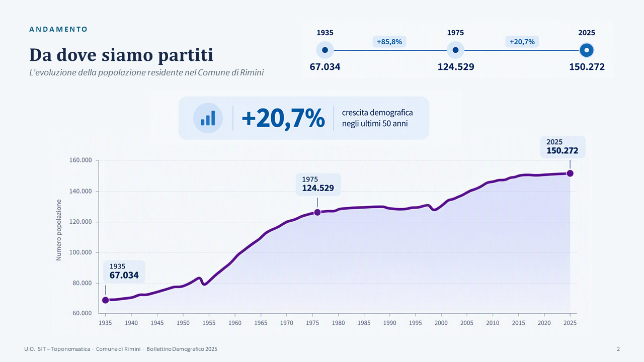Screen dimensions: 644x362
Task: Select the 2025 timeline ring marker
Action: click(587, 50)
